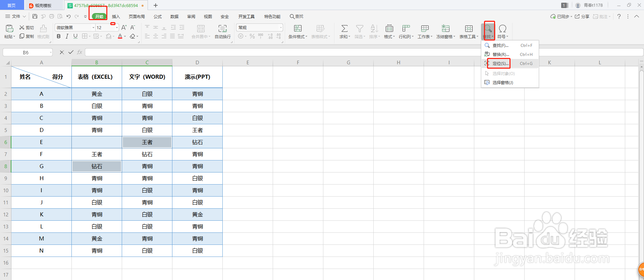
Task: Toggle Bold formatting
Action: pos(59,36)
